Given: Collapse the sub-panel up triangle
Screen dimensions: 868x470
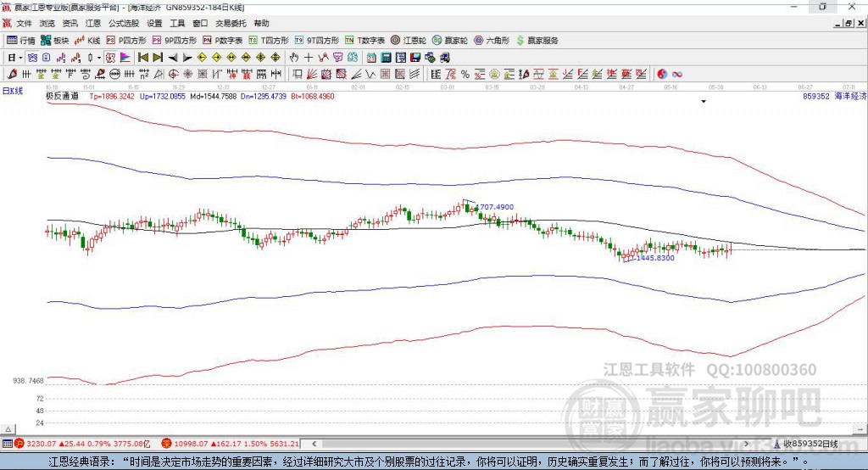Looking at the screenshot, I should (8, 429).
